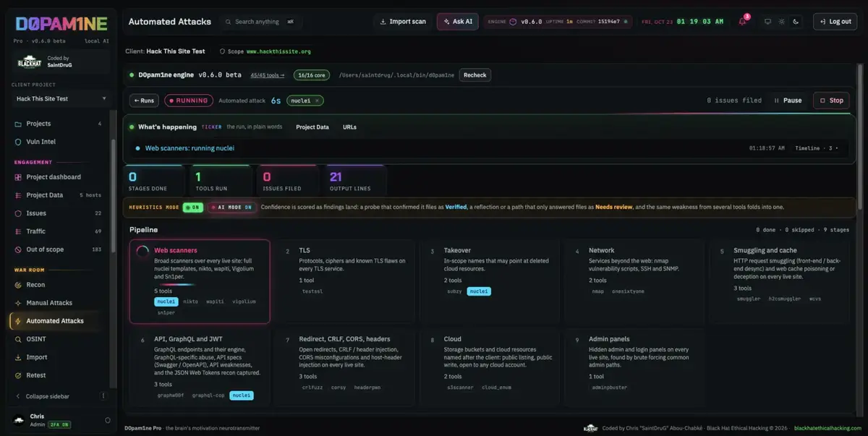The width and height of the screenshot is (868, 436).
Task: Open the Projects folder icon in sidebar
Action: (x=19, y=124)
